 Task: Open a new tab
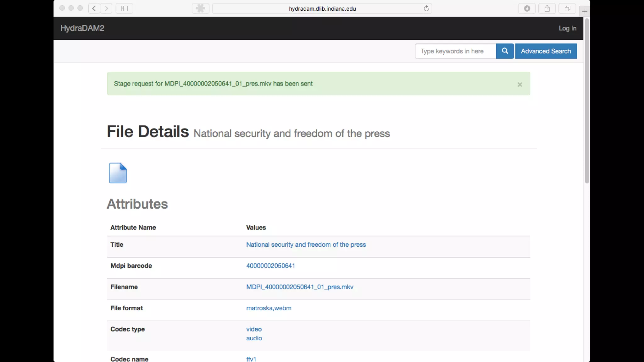(585, 11)
